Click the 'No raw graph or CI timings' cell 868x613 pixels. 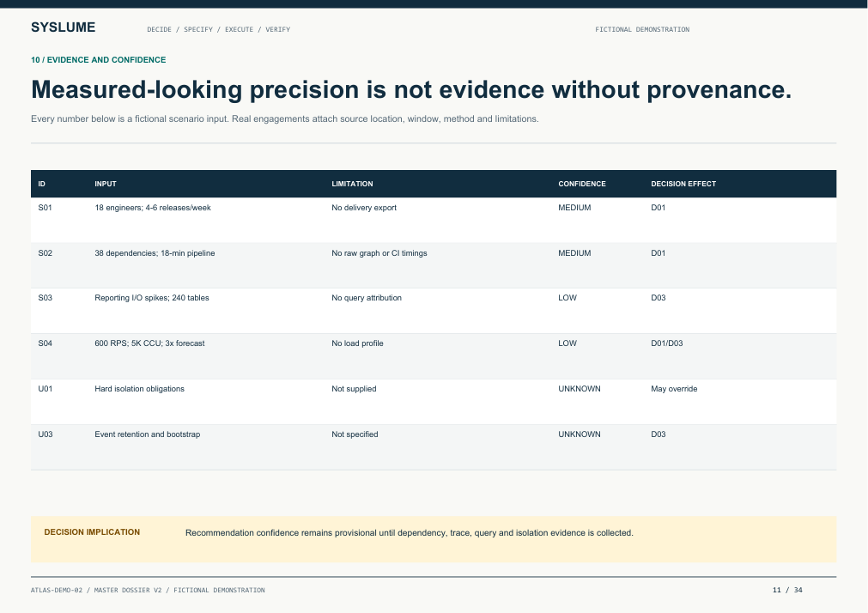coord(379,253)
